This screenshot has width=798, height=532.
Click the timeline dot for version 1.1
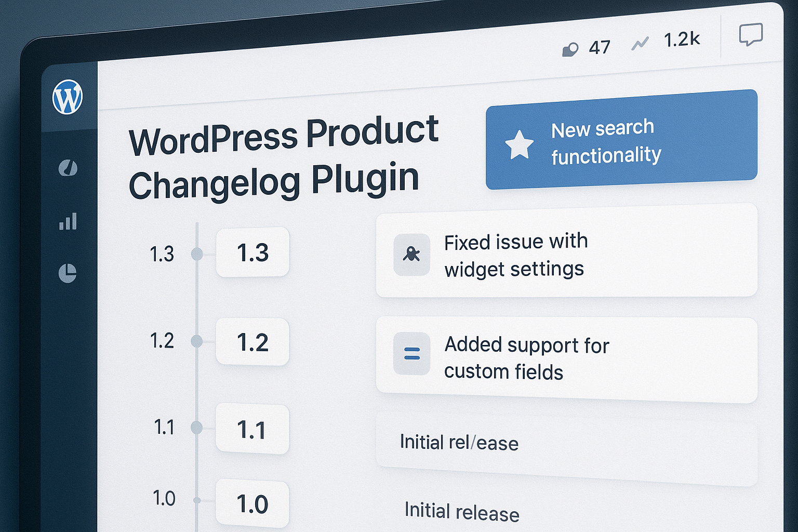click(x=196, y=428)
